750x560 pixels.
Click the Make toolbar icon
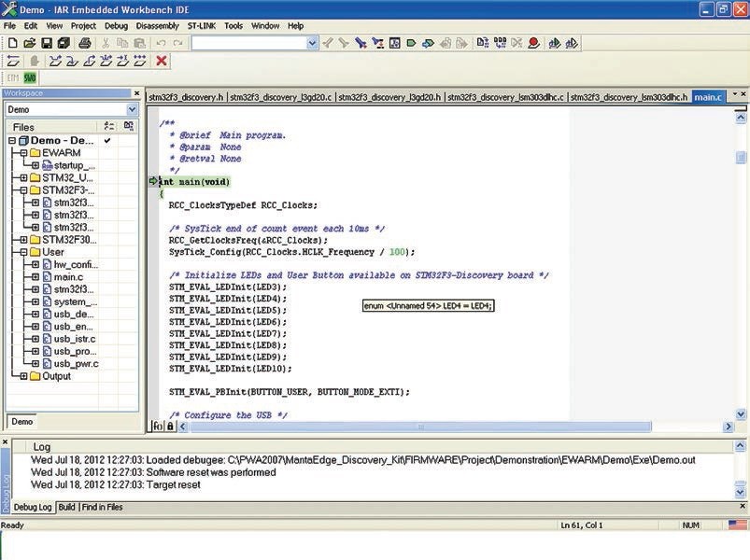coord(500,44)
